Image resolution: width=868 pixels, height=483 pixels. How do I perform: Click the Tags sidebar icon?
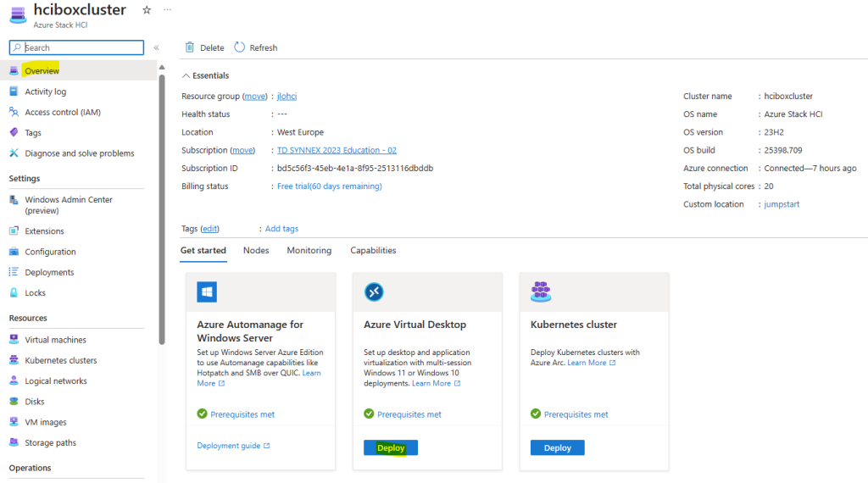(14, 132)
